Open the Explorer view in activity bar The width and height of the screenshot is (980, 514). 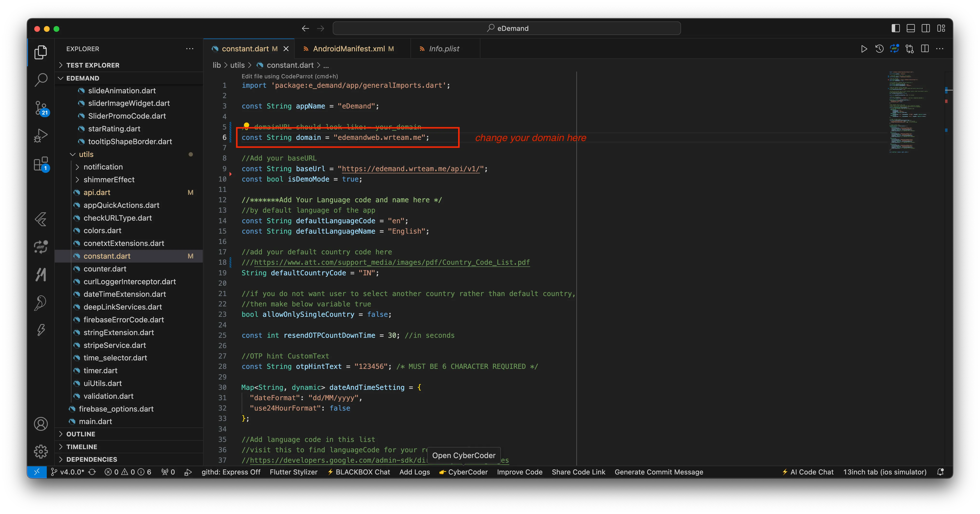(41, 52)
